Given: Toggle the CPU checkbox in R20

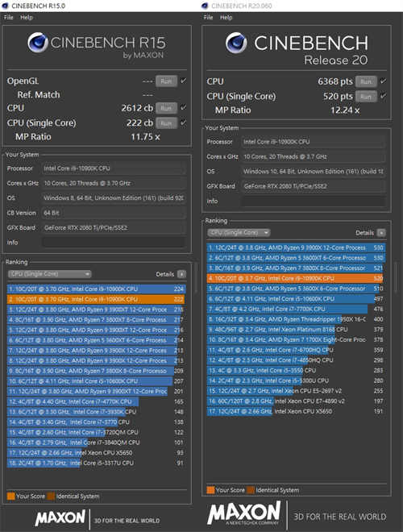Looking at the screenshot, I should pyautogui.click(x=383, y=81).
